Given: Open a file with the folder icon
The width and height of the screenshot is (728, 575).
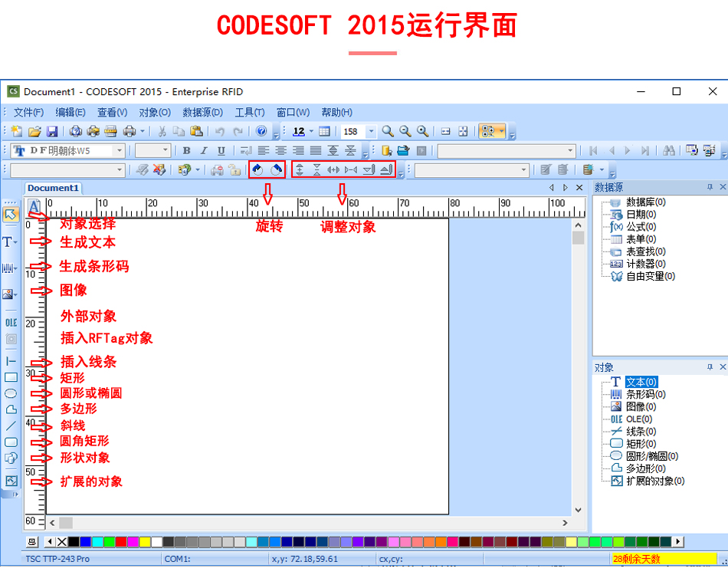Looking at the screenshot, I should (x=34, y=131).
